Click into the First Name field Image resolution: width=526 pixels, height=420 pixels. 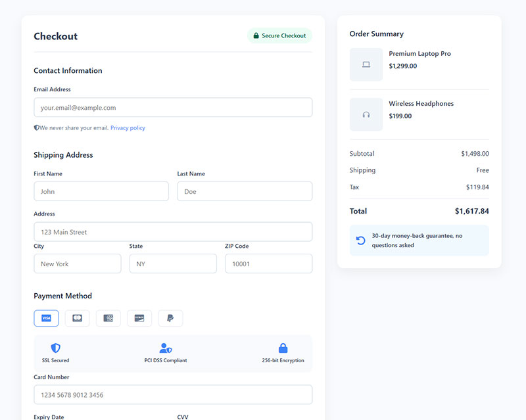pyautogui.click(x=101, y=191)
